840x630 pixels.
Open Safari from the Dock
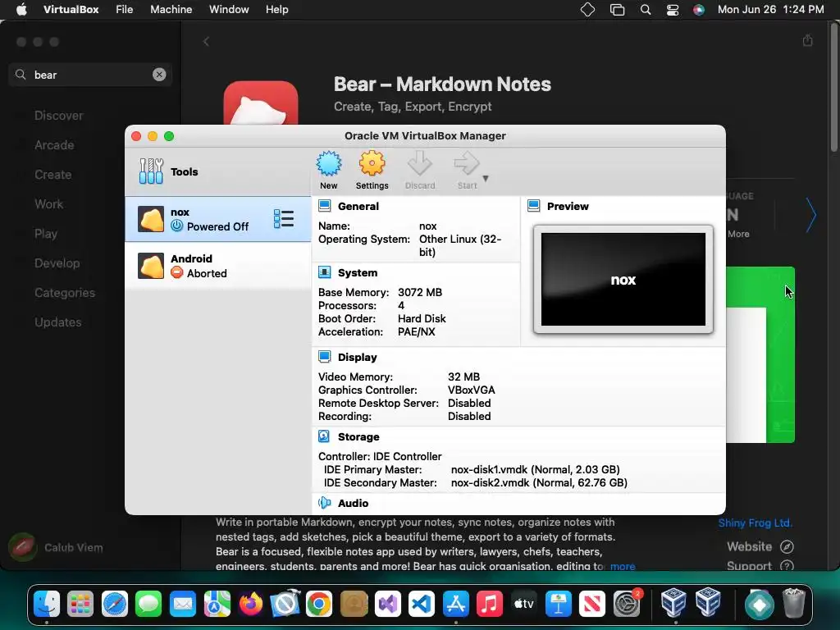click(115, 605)
